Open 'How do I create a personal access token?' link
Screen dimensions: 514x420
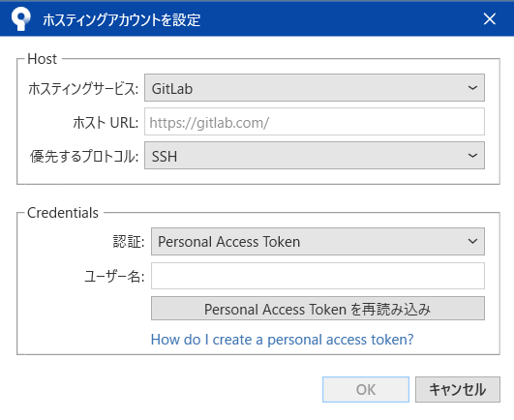pos(282,340)
